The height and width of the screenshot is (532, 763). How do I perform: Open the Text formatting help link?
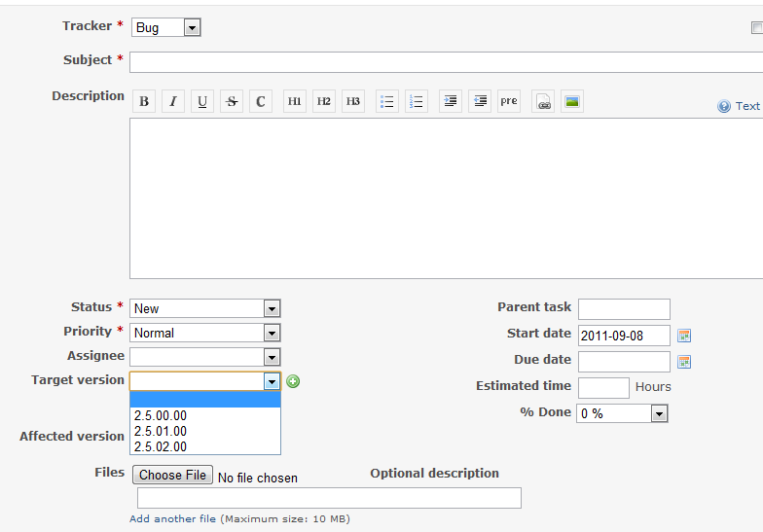tap(747, 106)
